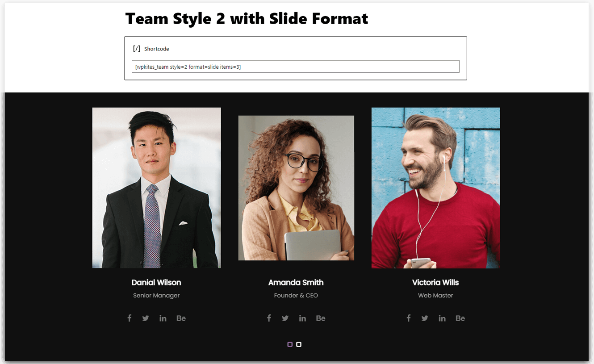
Task: Click Amanda Smith's Twitter icon
Action: tap(285, 318)
